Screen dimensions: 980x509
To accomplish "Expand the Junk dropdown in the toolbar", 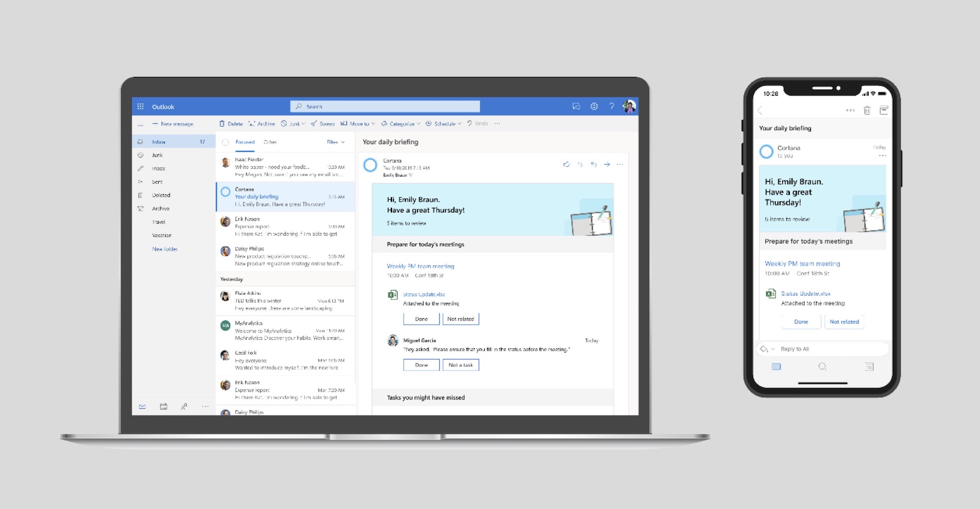I will click(x=303, y=124).
